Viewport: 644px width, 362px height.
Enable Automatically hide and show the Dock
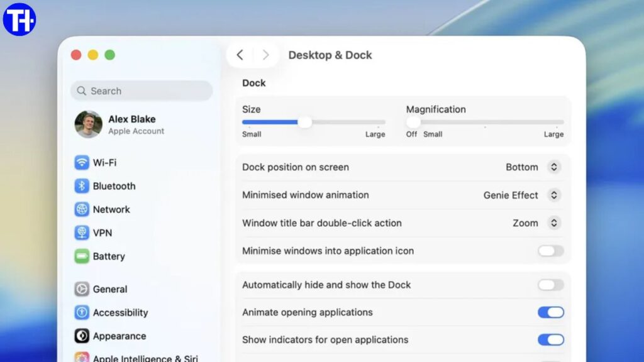(x=550, y=285)
